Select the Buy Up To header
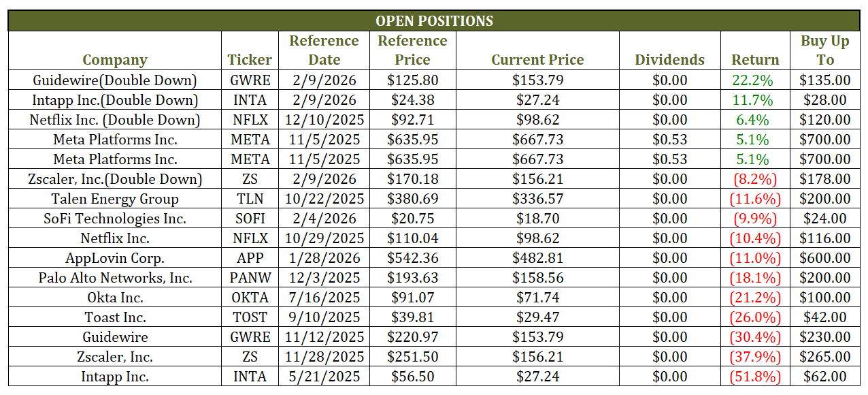Image resolution: width=868 pixels, height=395 pixels. [x=824, y=50]
